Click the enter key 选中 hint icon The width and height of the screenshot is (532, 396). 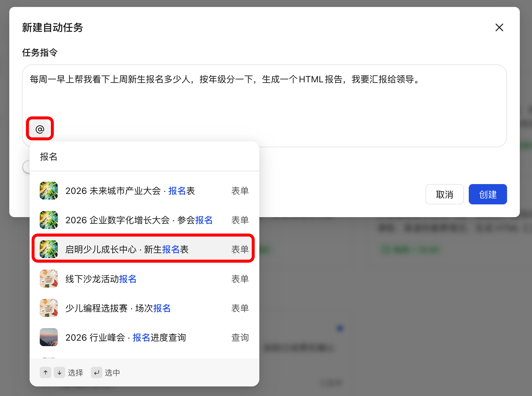tap(97, 373)
